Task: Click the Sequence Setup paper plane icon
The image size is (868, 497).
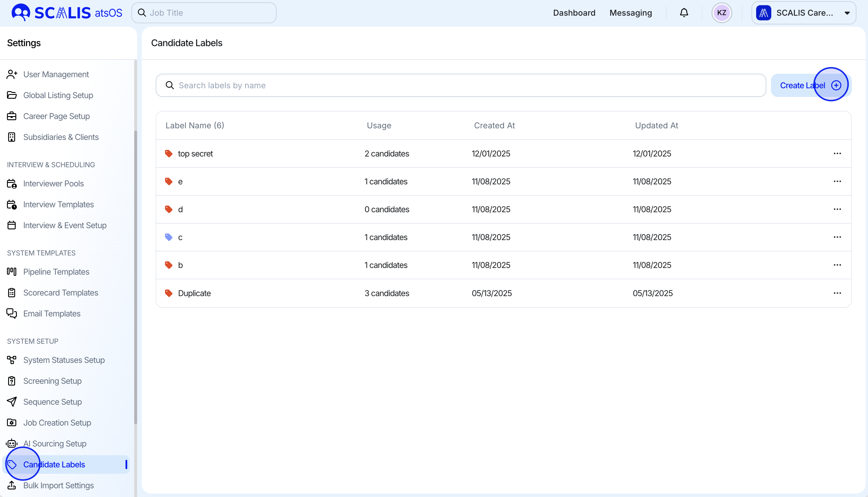Action: click(x=12, y=402)
